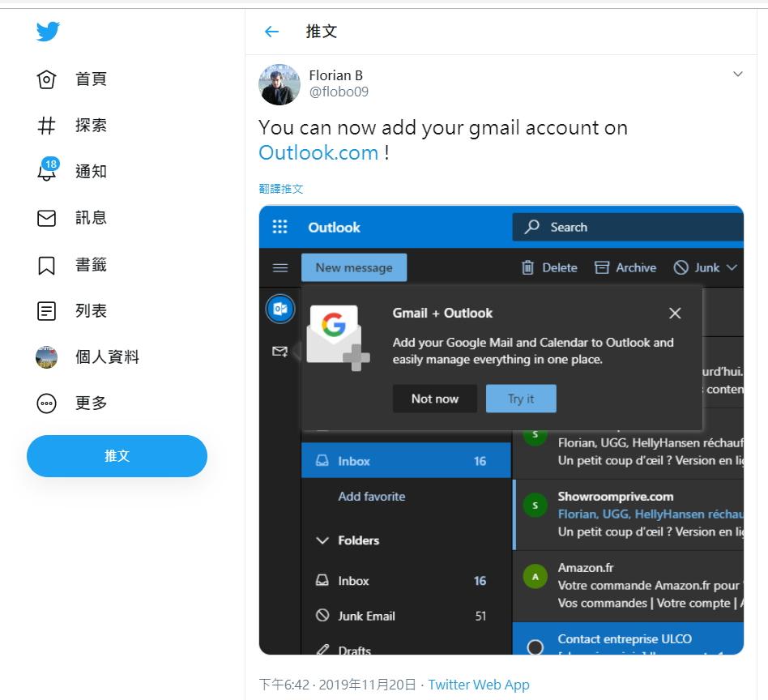The height and width of the screenshot is (700, 768).
Task: Open the Lists icon
Action: click(x=47, y=311)
